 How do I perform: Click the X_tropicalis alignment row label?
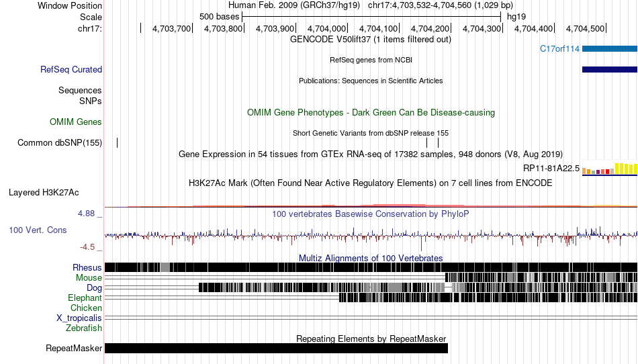tap(79, 318)
